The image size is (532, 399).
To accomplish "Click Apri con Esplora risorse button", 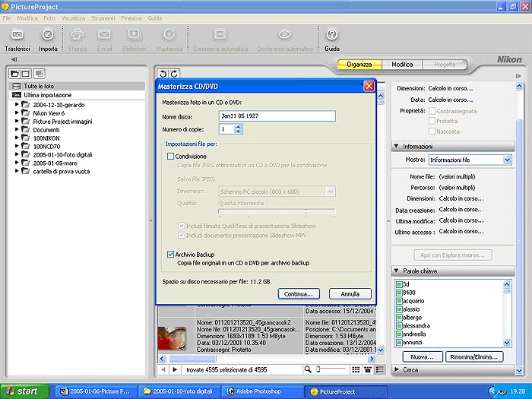I will pos(453,255).
